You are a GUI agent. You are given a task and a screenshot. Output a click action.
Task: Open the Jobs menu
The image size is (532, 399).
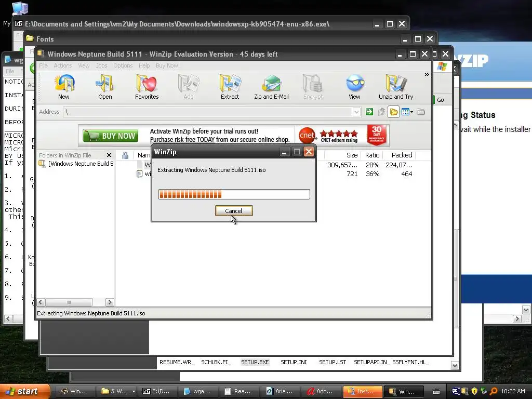(x=101, y=65)
